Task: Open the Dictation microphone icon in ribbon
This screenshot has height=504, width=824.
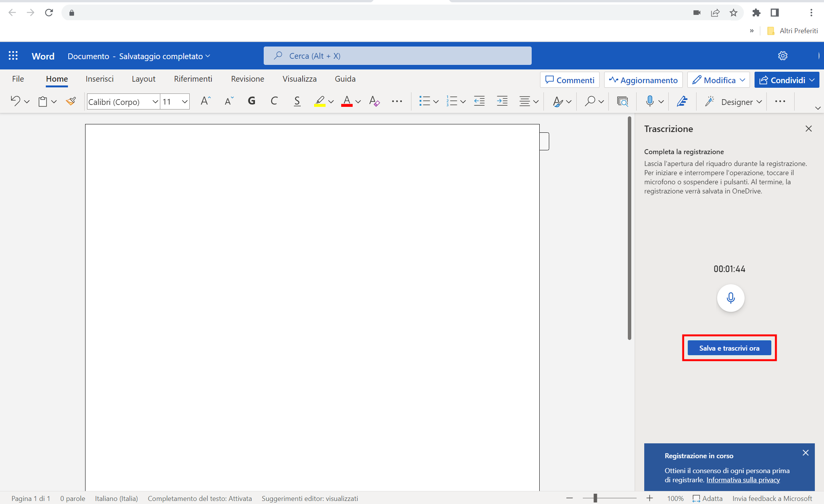Action: click(x=650, y=101)
